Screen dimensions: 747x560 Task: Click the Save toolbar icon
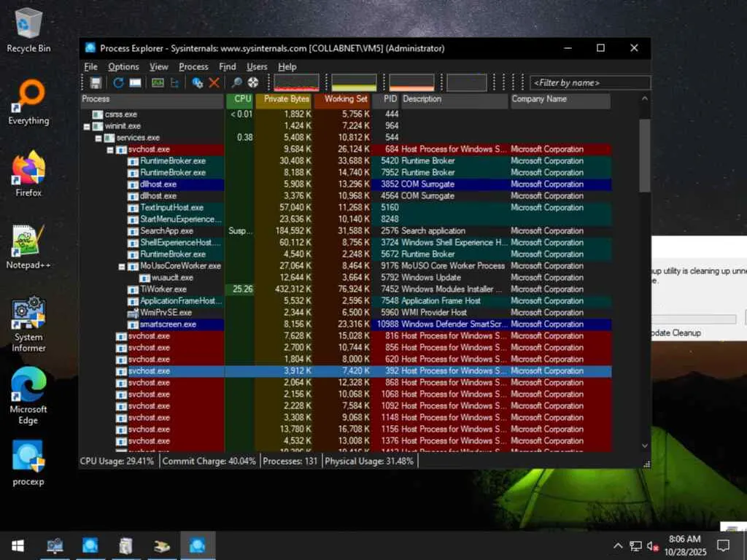(x=96, y=83)
